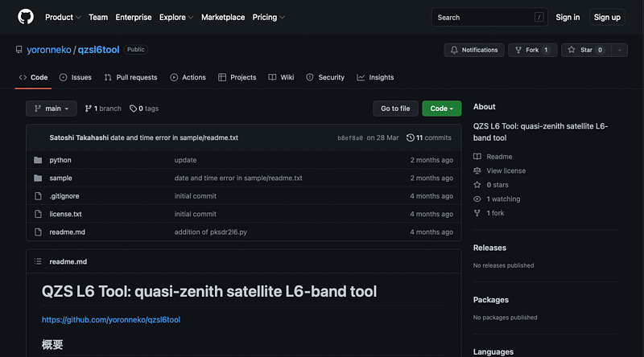Expand the Star lists dropdown arrow
Image resolution: width=644 pixels, height=357 pixels.
(619, 50)
